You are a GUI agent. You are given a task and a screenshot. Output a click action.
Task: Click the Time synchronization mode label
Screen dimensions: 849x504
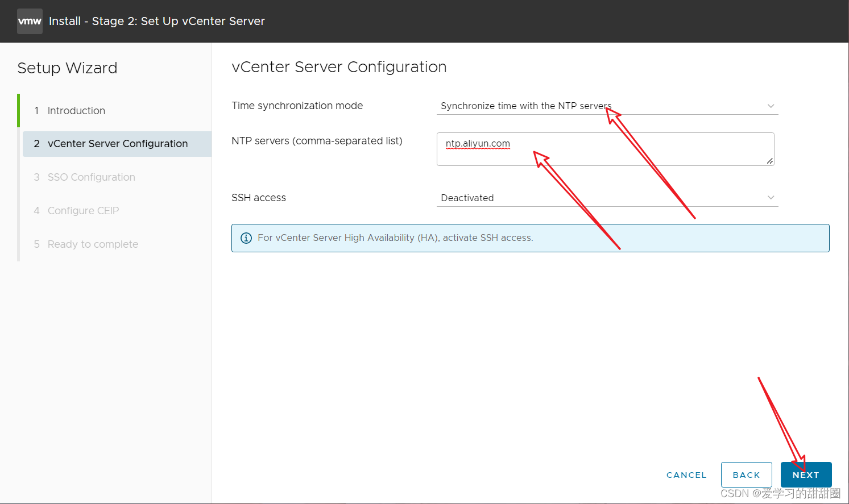(x=297, y=106)
